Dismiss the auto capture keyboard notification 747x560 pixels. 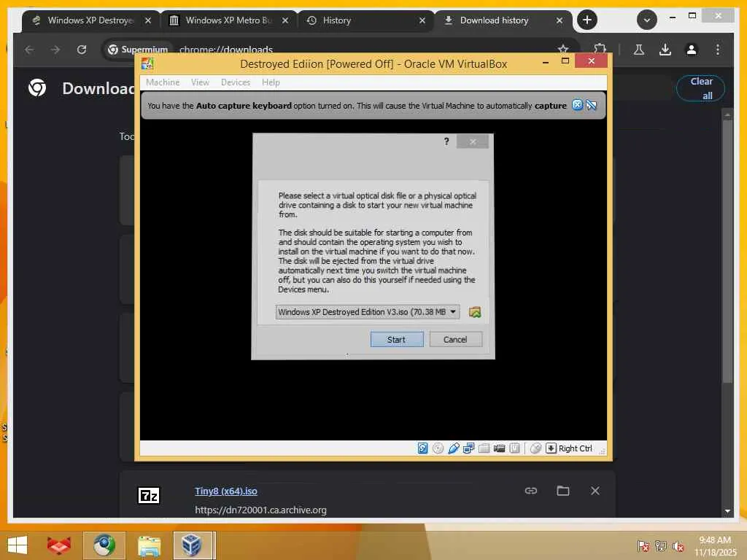(577, 105)
